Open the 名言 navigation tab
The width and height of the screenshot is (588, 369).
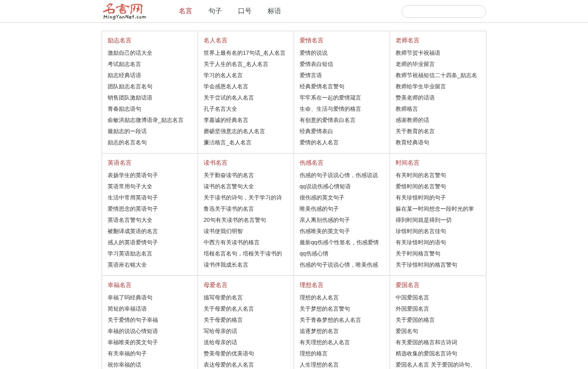tap(185, 11)
